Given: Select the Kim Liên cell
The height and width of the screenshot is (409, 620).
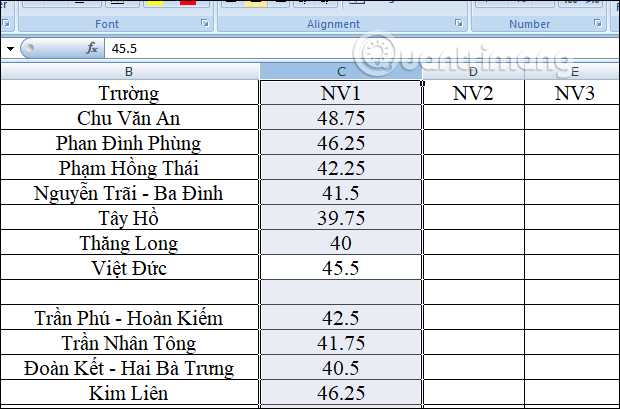Looking at the screenshot, I should (x=130, y=392).
